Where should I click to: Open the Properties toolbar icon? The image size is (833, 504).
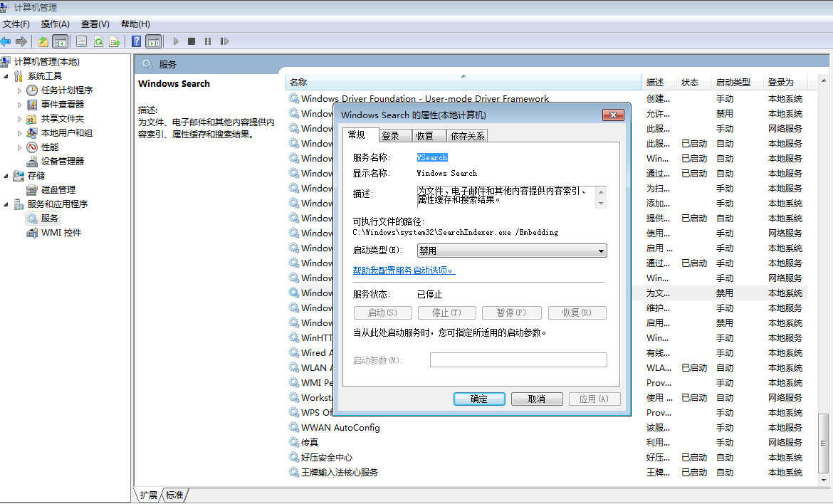[x=81, y=41]
